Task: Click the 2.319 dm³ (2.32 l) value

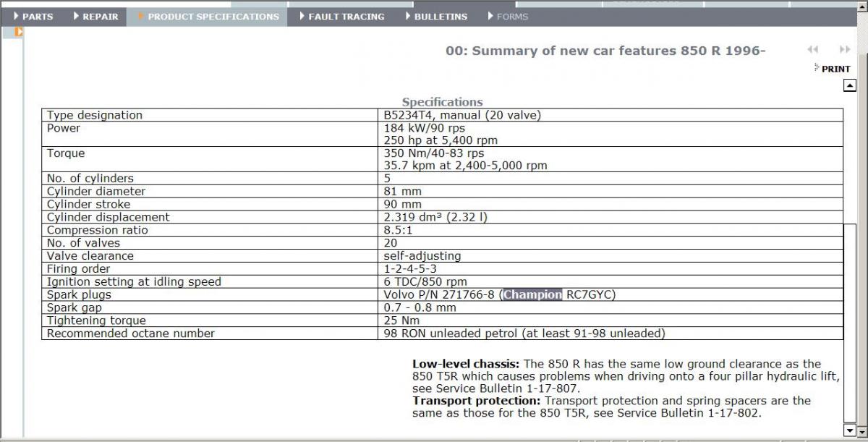Action: [436, 217]
